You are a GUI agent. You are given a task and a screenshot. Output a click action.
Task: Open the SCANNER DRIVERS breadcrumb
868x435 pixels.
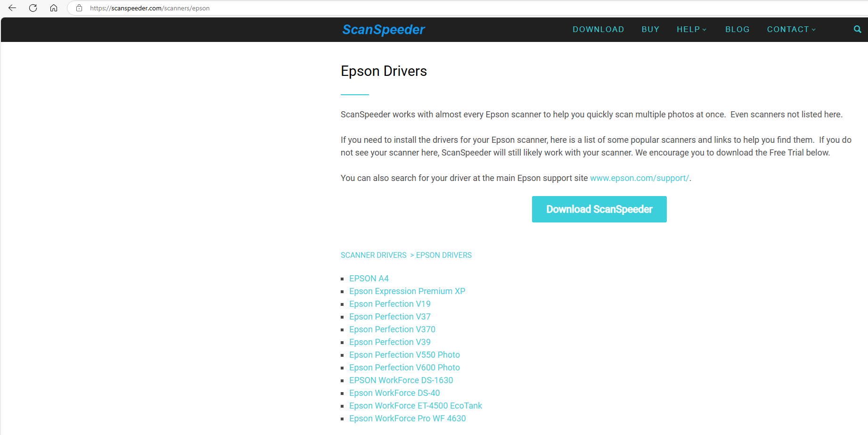pyautogui.click(x=374, y=255)
